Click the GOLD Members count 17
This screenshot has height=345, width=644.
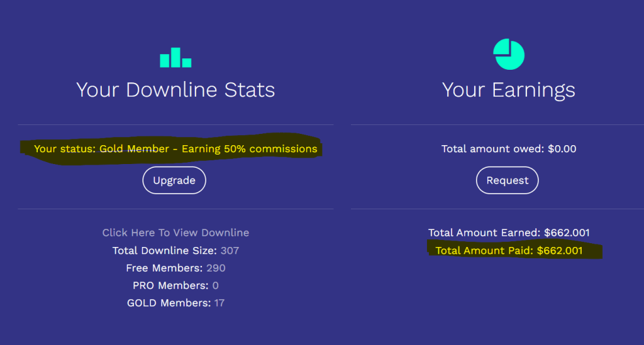(x=218, y=303)
